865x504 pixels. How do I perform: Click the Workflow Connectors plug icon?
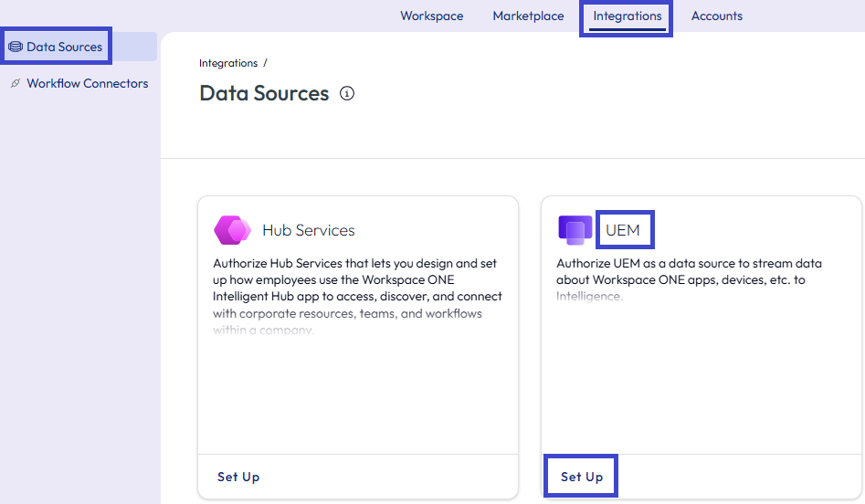16,83
